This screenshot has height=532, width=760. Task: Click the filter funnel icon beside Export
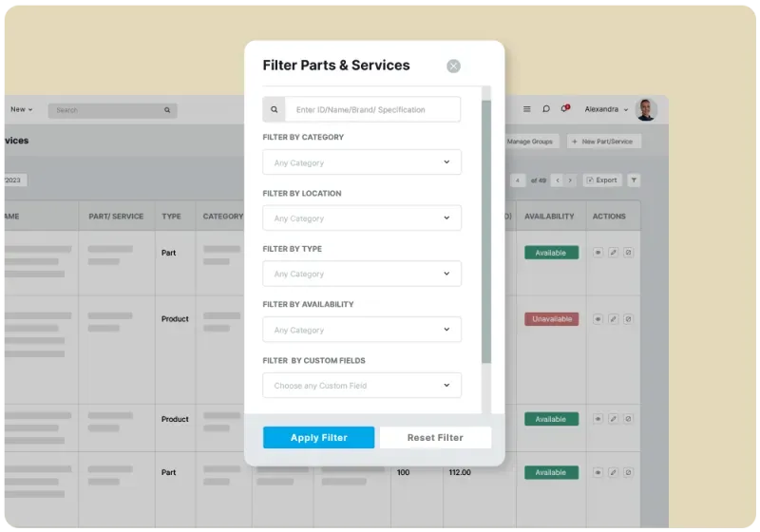(634, 180)
